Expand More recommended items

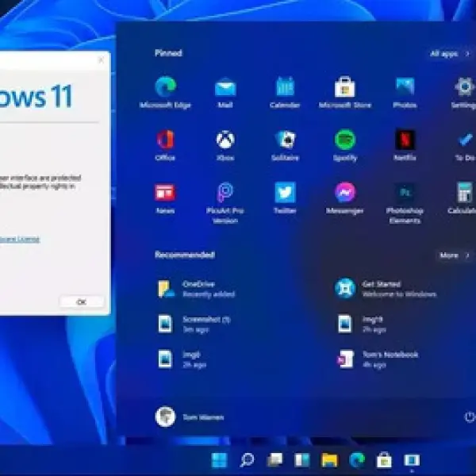(454, 255)
